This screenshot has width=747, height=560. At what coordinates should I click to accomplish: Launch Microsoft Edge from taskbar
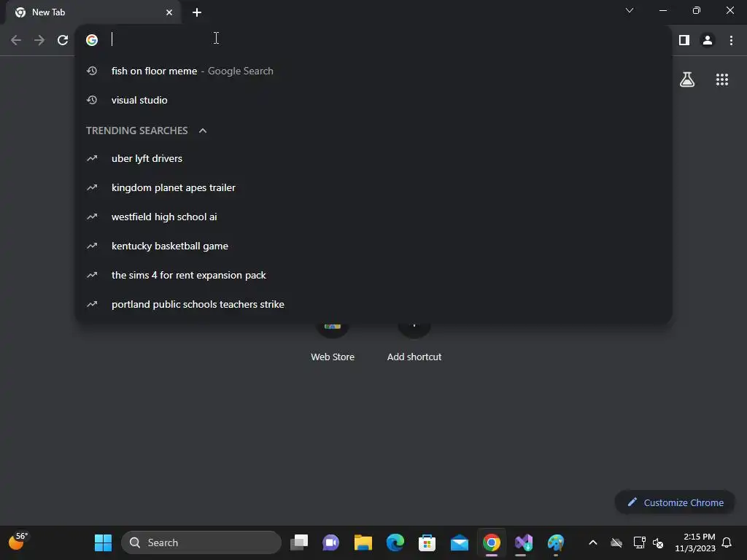[x=395, y=542]
